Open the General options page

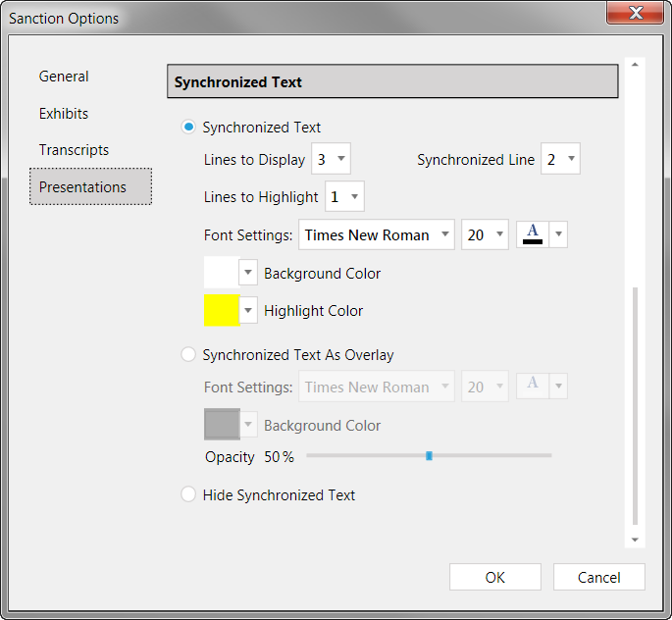[x=64, y=77]
